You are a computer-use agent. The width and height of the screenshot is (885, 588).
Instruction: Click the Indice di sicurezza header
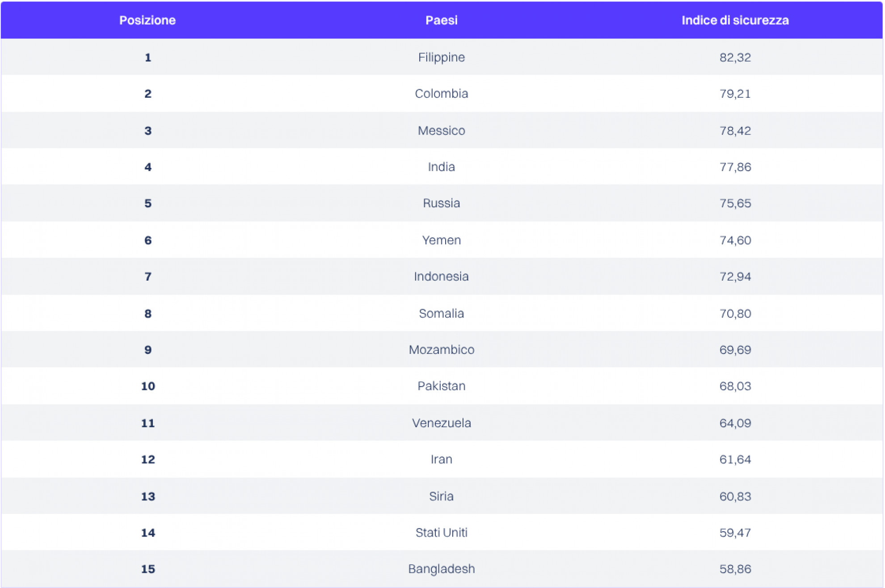(735, 20)
